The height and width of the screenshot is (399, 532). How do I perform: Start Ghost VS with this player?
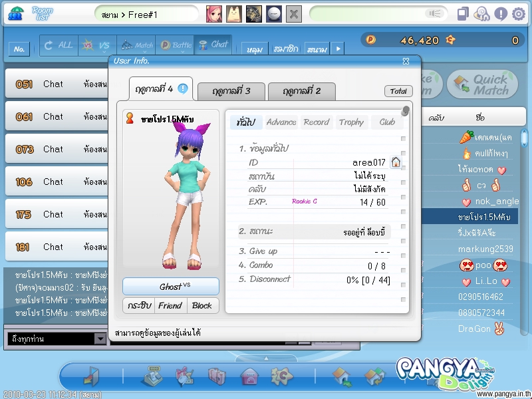pos(171,287)
